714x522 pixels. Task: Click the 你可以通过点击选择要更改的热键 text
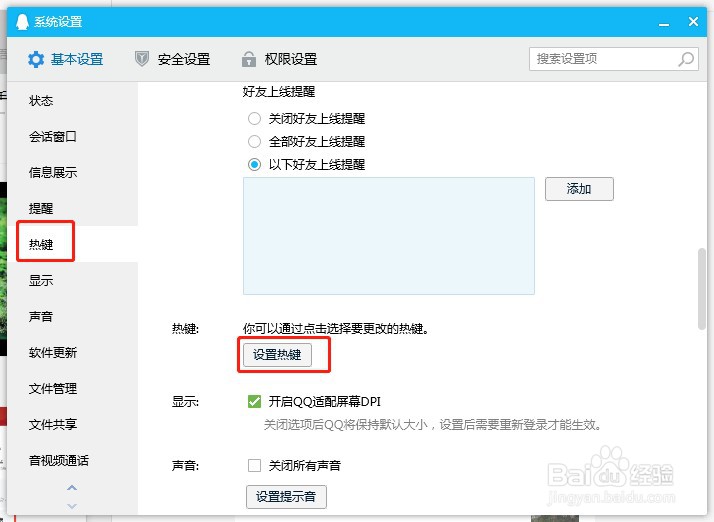(336, 328)
